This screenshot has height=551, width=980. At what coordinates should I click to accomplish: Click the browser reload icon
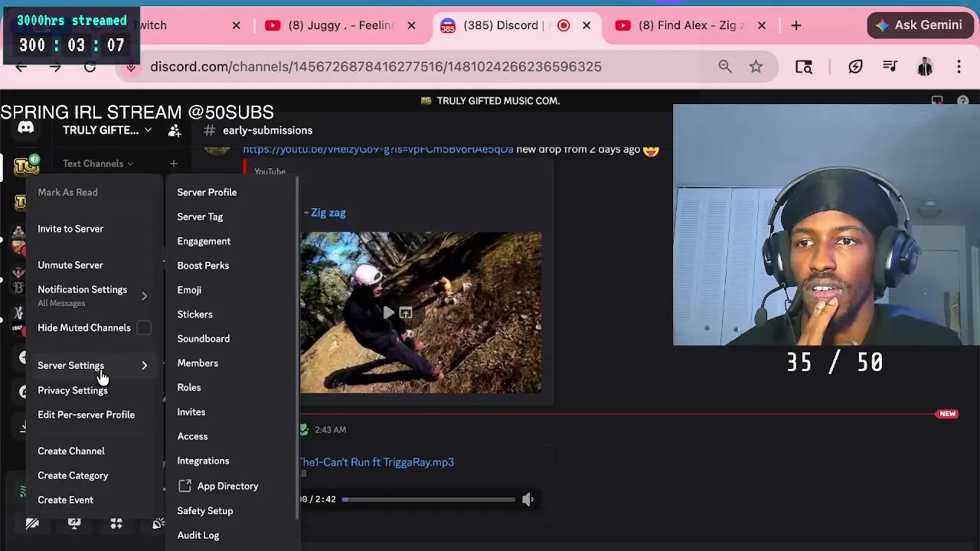pos(90,67)
